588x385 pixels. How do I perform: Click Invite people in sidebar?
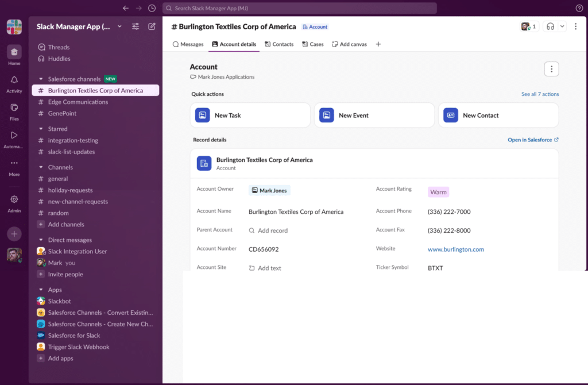click(x=95, y=274)
